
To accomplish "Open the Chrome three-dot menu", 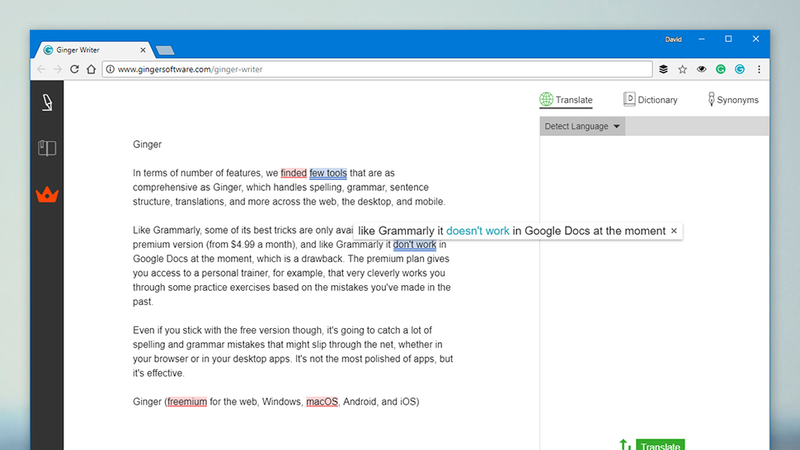I will pyautogui.click(x=759, y=69).
